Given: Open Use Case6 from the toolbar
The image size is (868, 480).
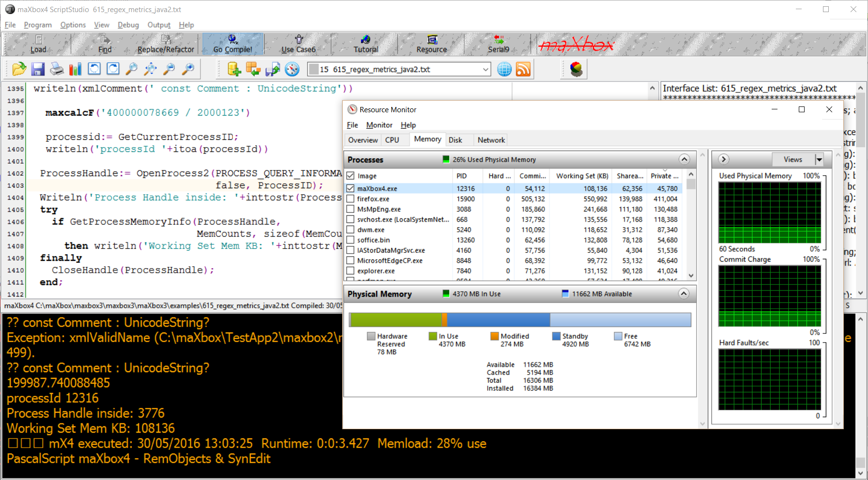Looking at the screenshot, I should coord(299,44).
